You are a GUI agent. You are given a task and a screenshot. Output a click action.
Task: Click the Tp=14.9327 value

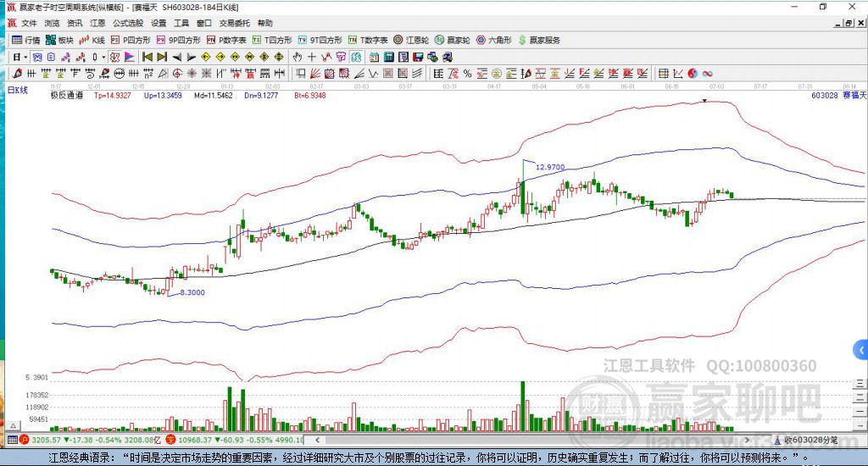pyautogui.click(x=113, y=95)
